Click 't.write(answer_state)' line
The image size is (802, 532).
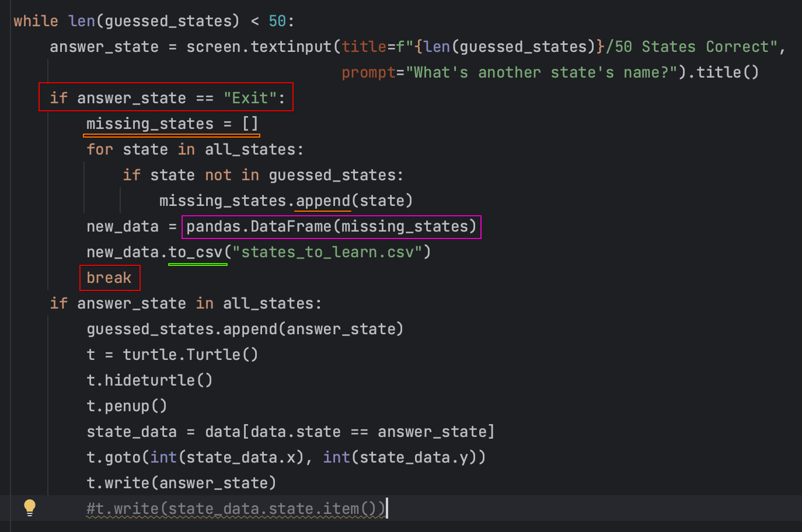(x=181, y=484)
